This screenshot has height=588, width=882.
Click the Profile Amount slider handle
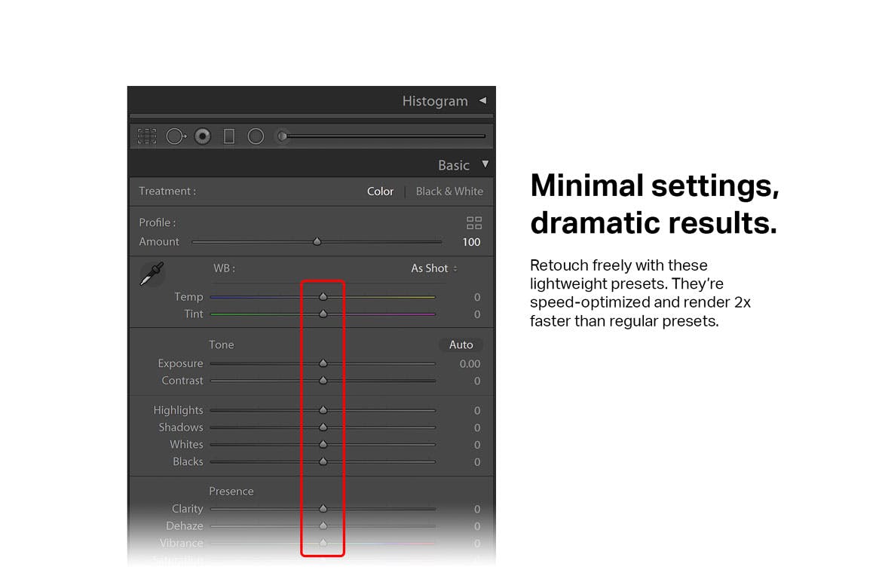click(317, 242)
